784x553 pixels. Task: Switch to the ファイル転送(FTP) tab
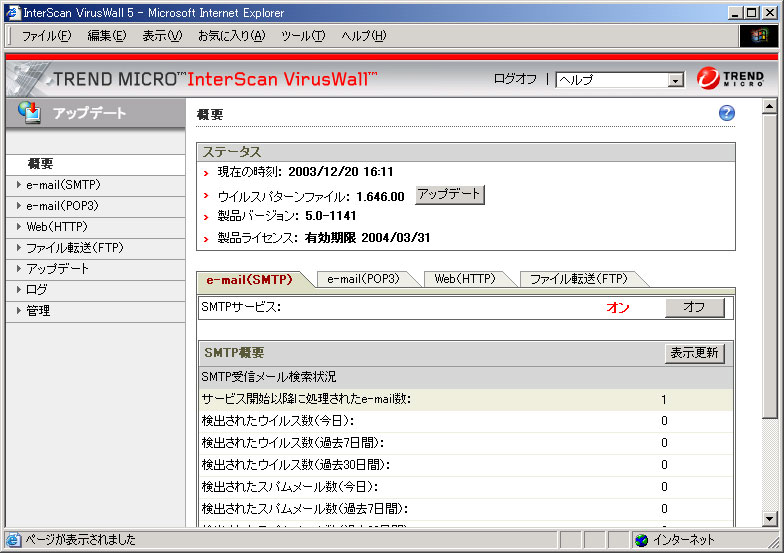click(x=578, y=279)
